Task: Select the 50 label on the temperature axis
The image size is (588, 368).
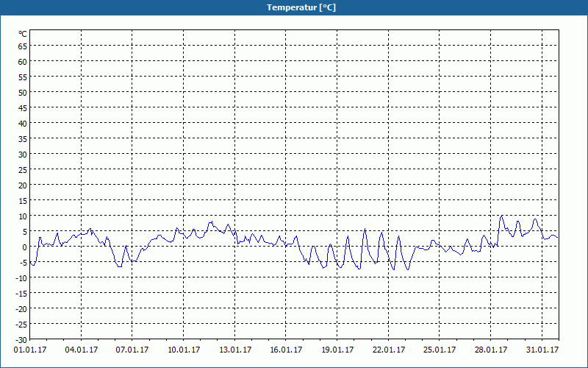Action: [x=22, y=92]
